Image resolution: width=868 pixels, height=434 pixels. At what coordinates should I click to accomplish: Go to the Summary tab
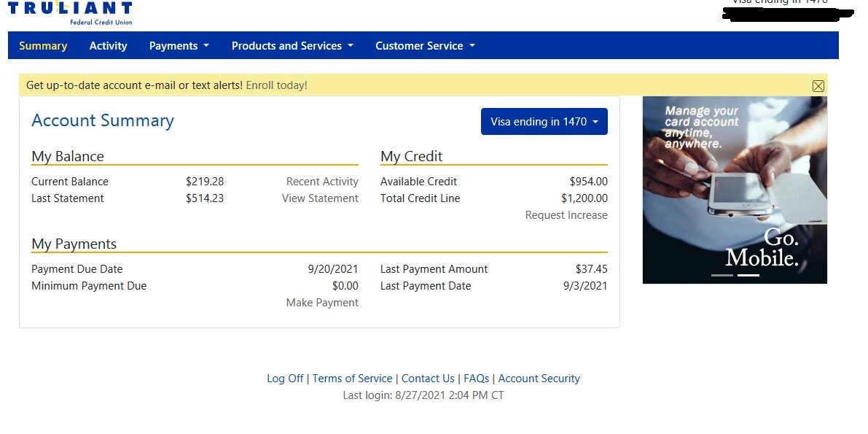click(x=43, y=46)
